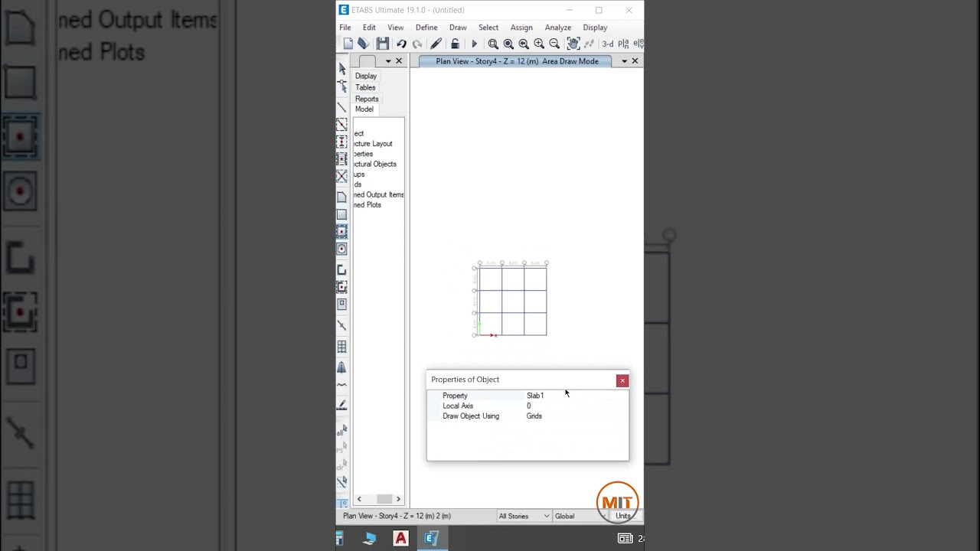980x551 pixels.
Task: Open the Select menu
Action: [x=488, y=28]
